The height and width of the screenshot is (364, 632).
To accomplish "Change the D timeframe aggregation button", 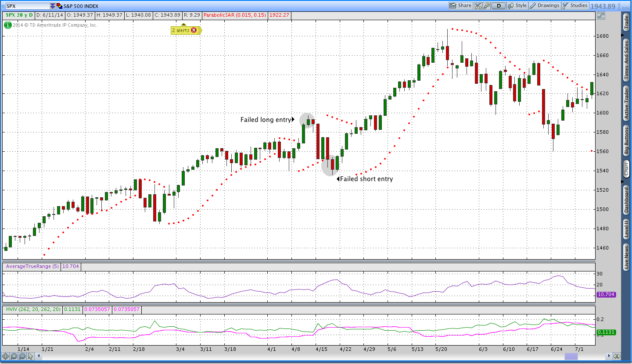I will tap(499, 6).
